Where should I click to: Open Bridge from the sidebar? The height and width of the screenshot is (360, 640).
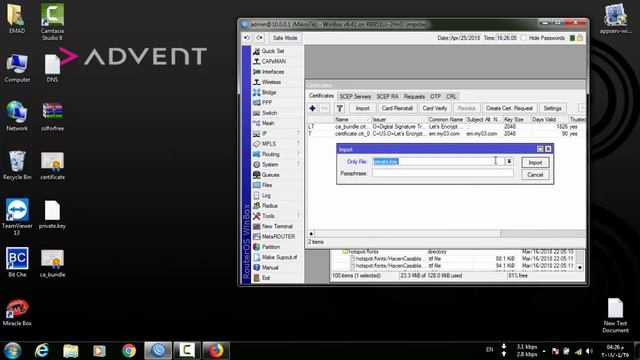tap(269, 92)
